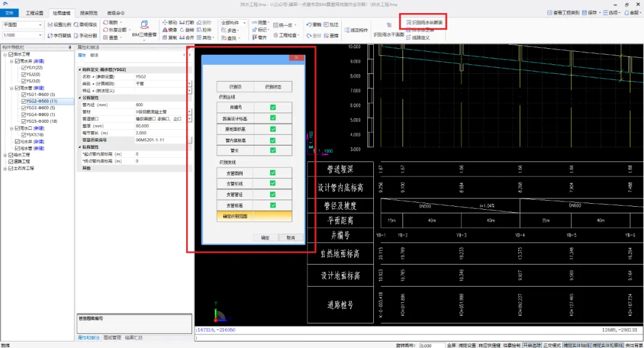Toggle the 管长 checkbox in dialog
644x348 pixels.
pos(273,150)
